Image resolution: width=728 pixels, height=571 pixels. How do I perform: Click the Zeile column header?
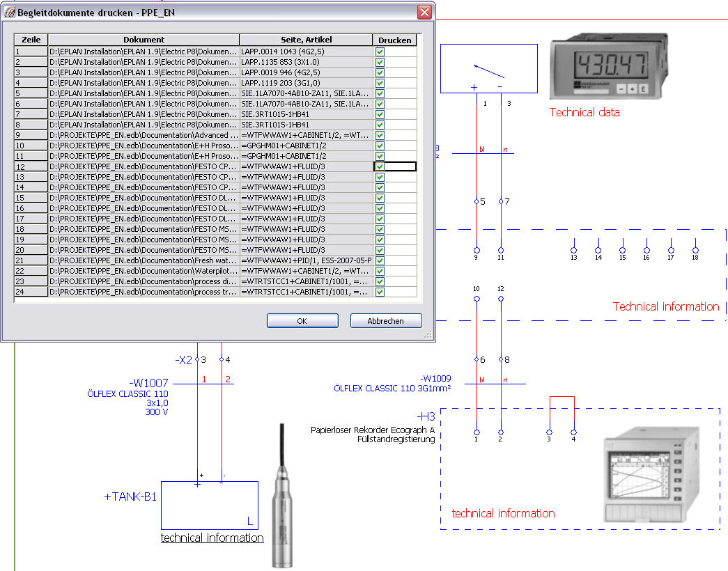pyautogui.click(x=31, y=40)
